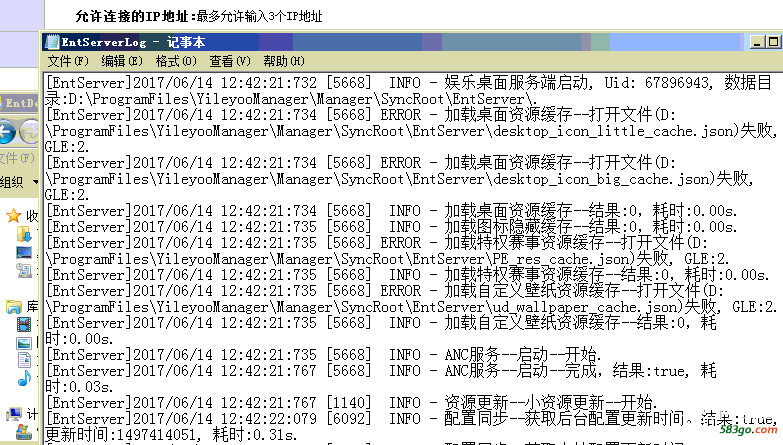Open the Downloads folder icon in sidebar
783x445 pixels.
point(24,234)
